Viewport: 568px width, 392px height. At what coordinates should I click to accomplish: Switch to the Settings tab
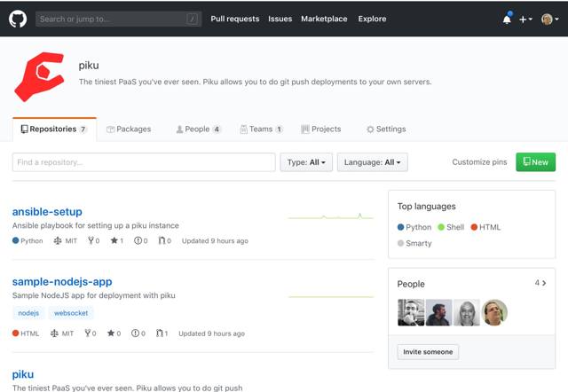386,129
